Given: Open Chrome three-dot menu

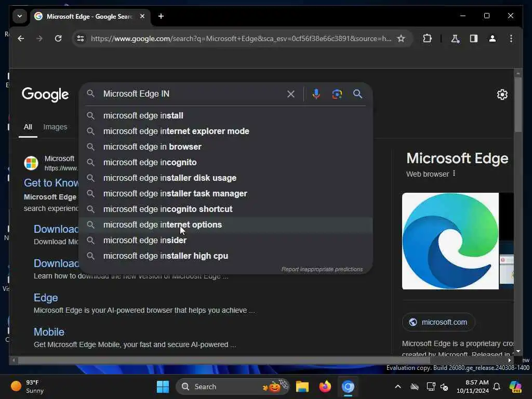Looking at the screenshot, I should [x=511, y=38].
